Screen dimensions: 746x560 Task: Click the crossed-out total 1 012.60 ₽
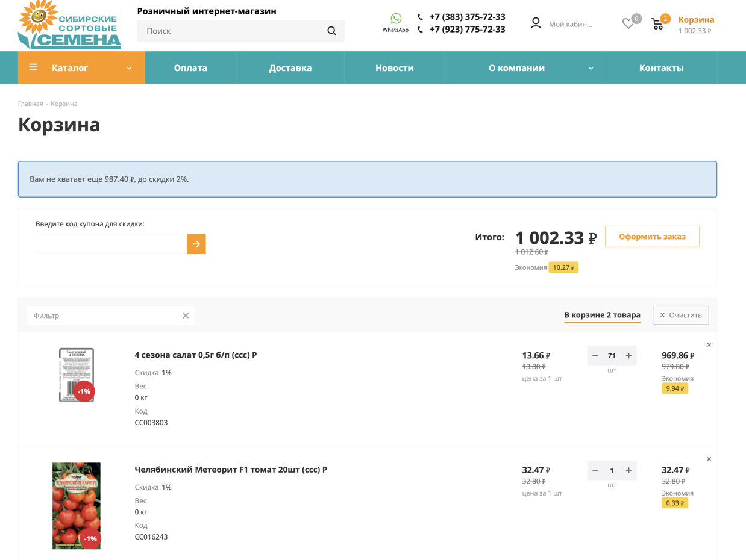(x=531, y=252)
